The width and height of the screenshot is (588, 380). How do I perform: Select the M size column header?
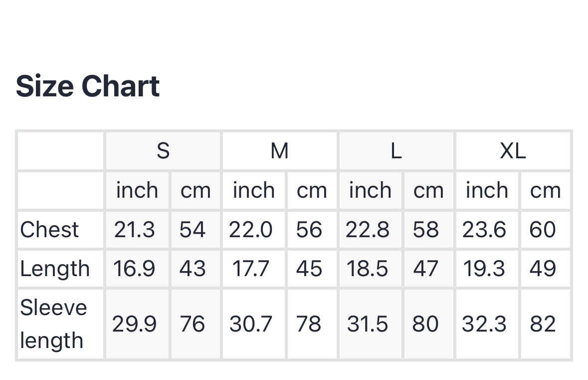click(x=279, y=151)
